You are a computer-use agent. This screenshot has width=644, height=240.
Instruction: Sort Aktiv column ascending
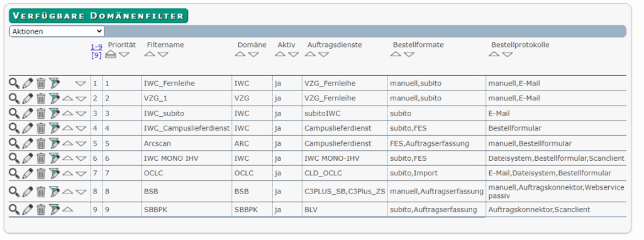[x=280, y=55]
